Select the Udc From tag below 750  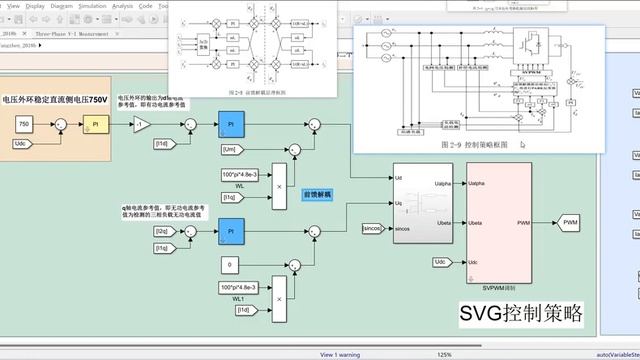[22, 144]
